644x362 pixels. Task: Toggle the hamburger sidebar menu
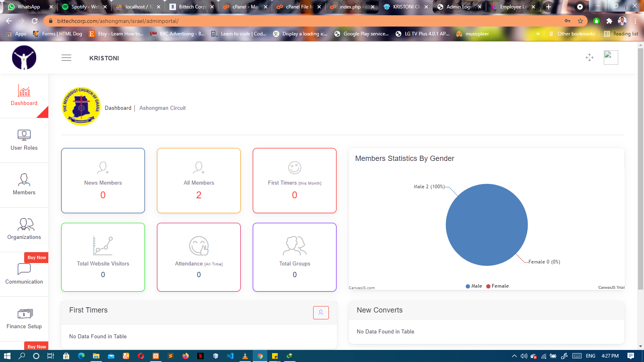[x=66, y=58]
